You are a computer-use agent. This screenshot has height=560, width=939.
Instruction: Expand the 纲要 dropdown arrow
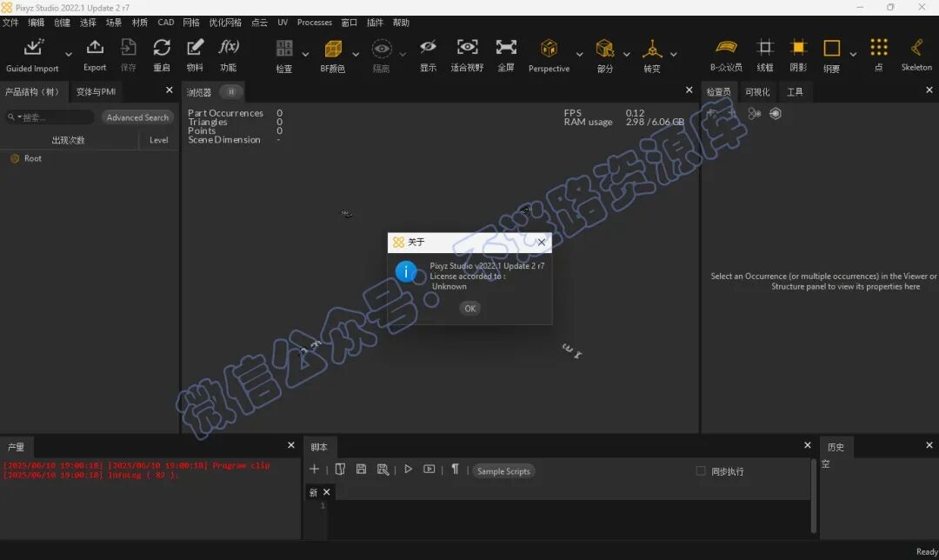click(854, 55)
